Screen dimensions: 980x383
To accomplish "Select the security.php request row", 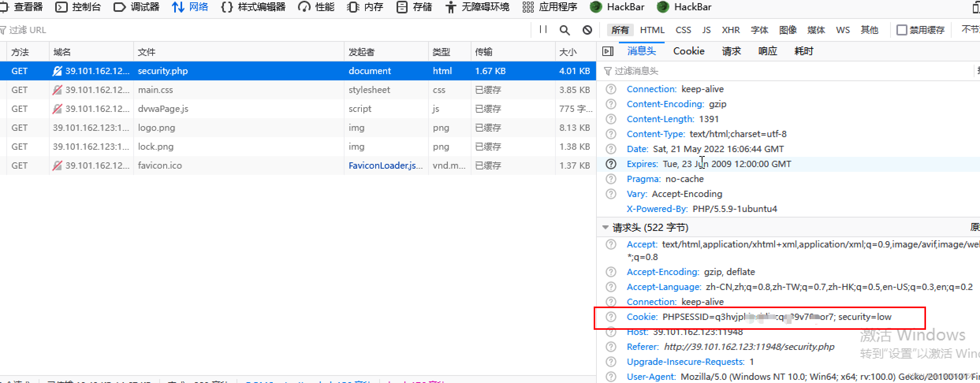I will (298, 71).
